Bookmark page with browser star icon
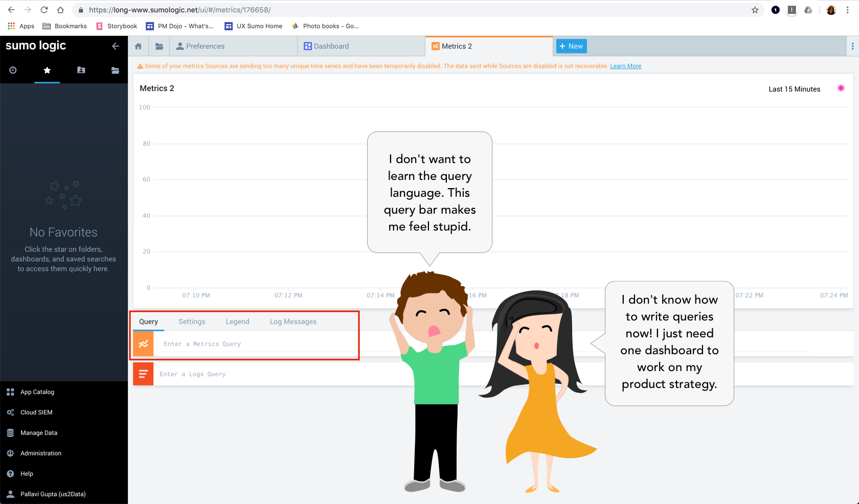Screen dimensions: 859x504 pos(755,10)
